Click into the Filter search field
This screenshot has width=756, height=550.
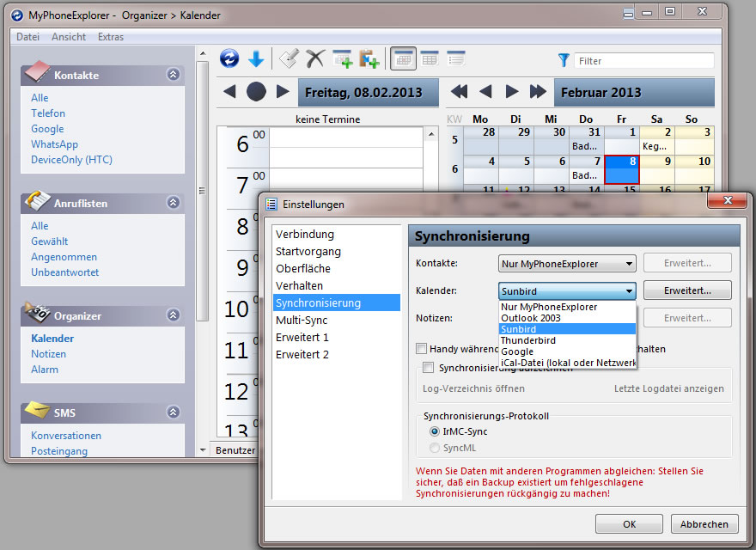pyautogui.click(x=644, y=61)
